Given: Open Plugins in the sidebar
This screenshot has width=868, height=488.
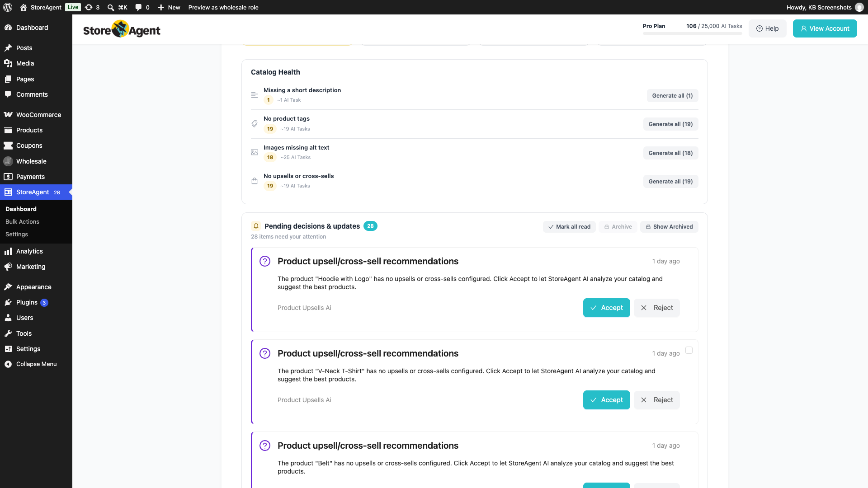Looking at the screenshot, I should click(x=36, y=302).
